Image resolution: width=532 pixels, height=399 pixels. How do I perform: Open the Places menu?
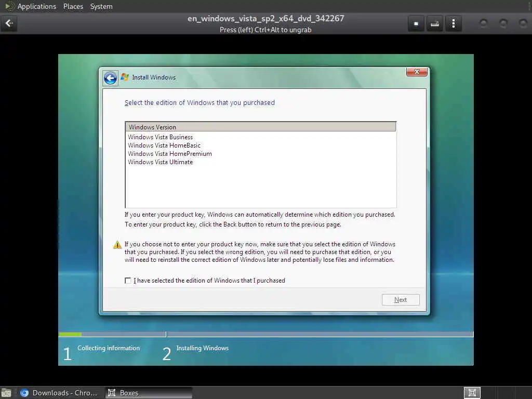[73, 6]
